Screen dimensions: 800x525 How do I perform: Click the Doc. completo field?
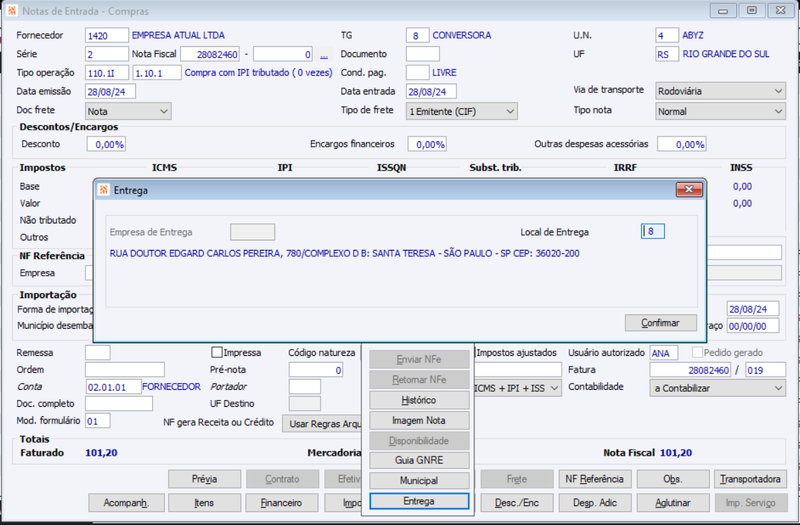click(119, 404)
